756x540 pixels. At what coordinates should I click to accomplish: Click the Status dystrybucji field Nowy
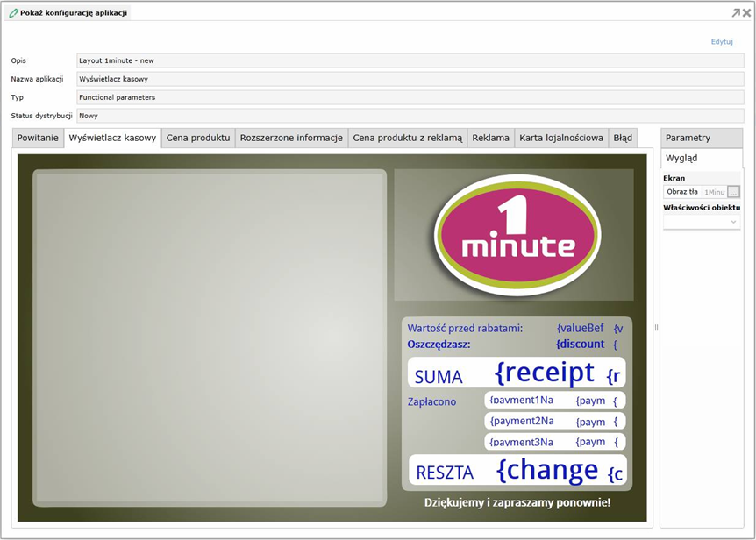tap(410, 116)
